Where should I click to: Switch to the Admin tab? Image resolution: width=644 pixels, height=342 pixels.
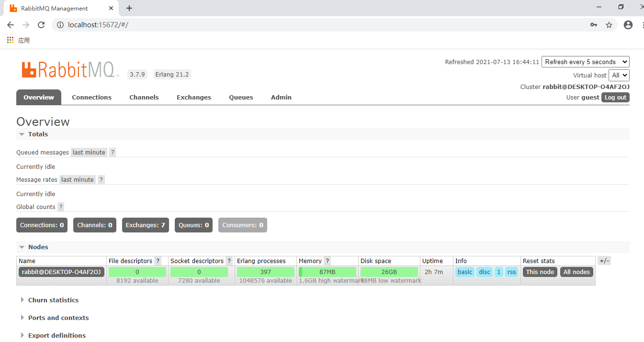click(x=281, y=97)
